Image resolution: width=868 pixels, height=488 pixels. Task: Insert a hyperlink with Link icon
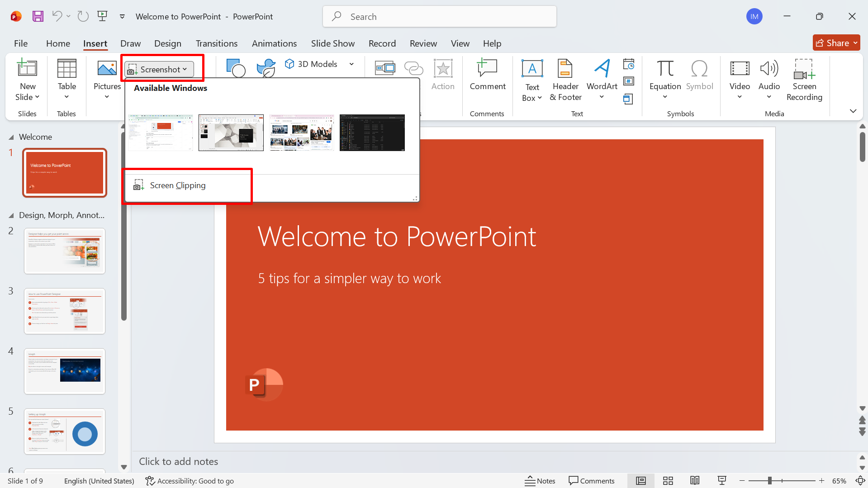(x=413, y=68)
